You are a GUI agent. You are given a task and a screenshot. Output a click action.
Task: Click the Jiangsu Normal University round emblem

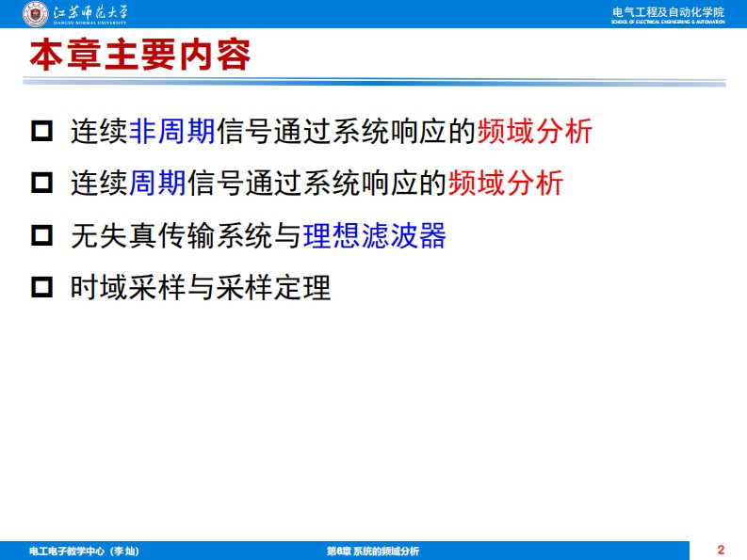[x=35, y=14]
